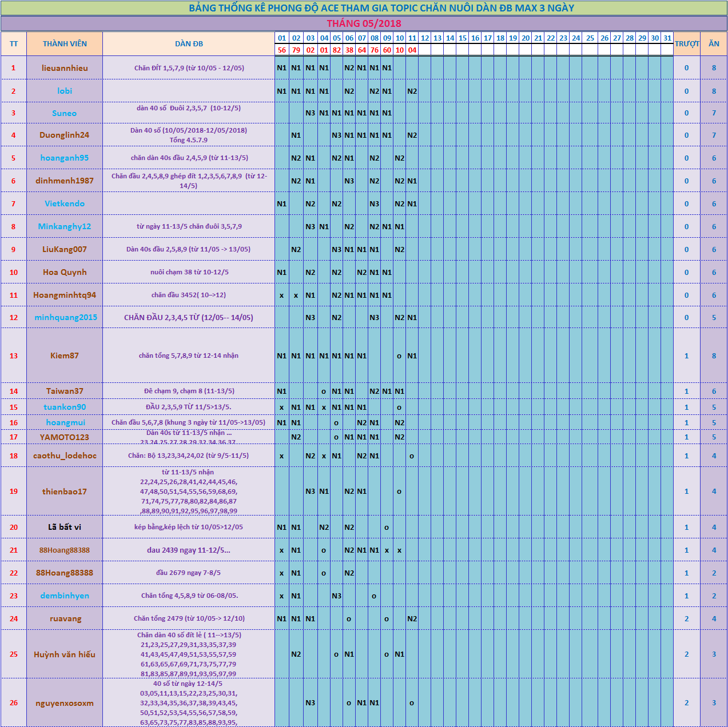Click the "TRƯỢT" column header
This screenshot has height=727, width=728.
pos(687,44)
